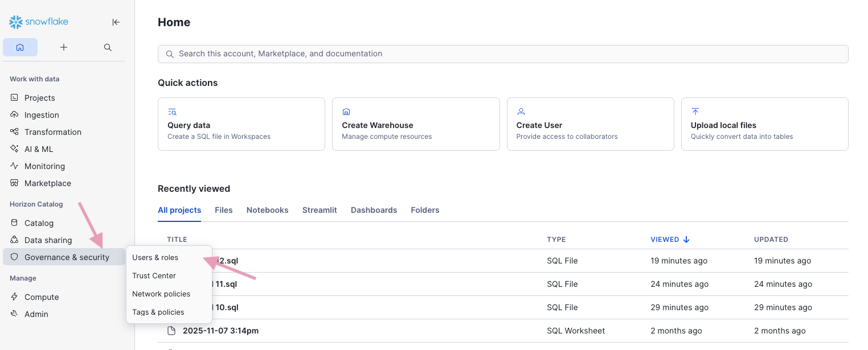The image size is (868, 350).
Task: Select Users & roles from the flyout
Action: pyautogui.click(x=155, y=258)
